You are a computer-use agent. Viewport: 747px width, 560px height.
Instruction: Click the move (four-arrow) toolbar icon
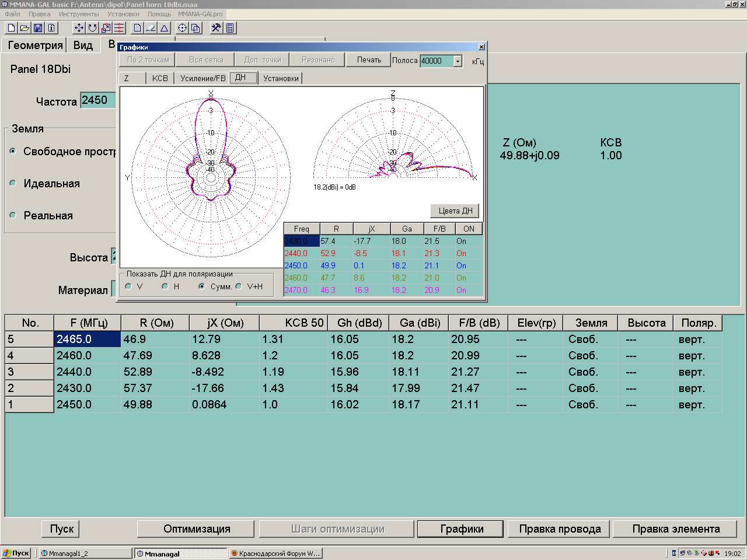pyautogui.click(x=79, y=28)
